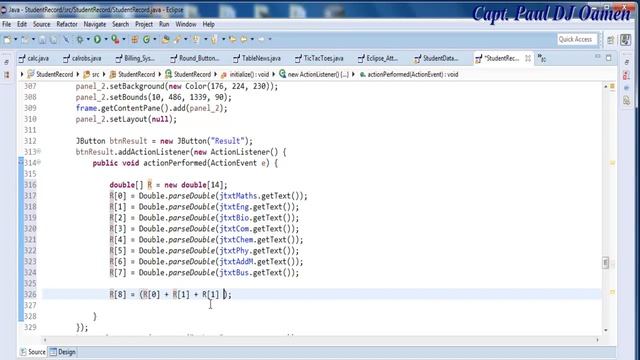This screenshot has width=640, height=360.
Task: Collapse the code fold at line 313
Action: (39, 151)
